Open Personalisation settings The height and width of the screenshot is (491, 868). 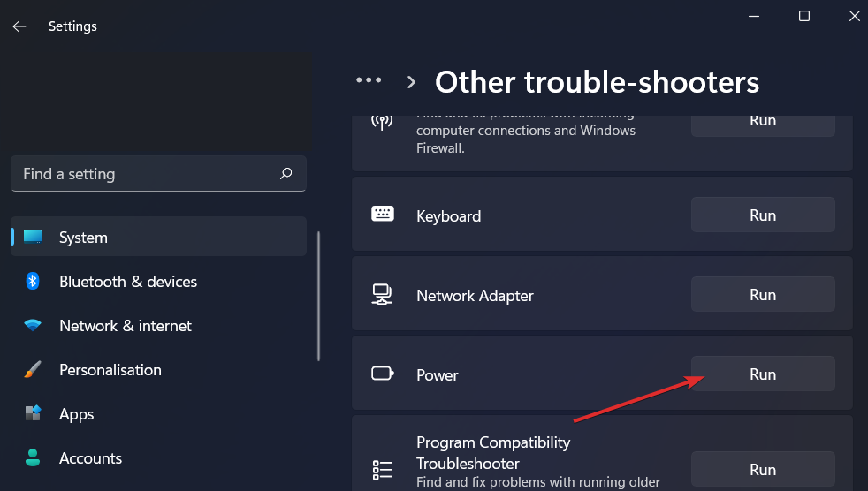[x=158, y=369]
